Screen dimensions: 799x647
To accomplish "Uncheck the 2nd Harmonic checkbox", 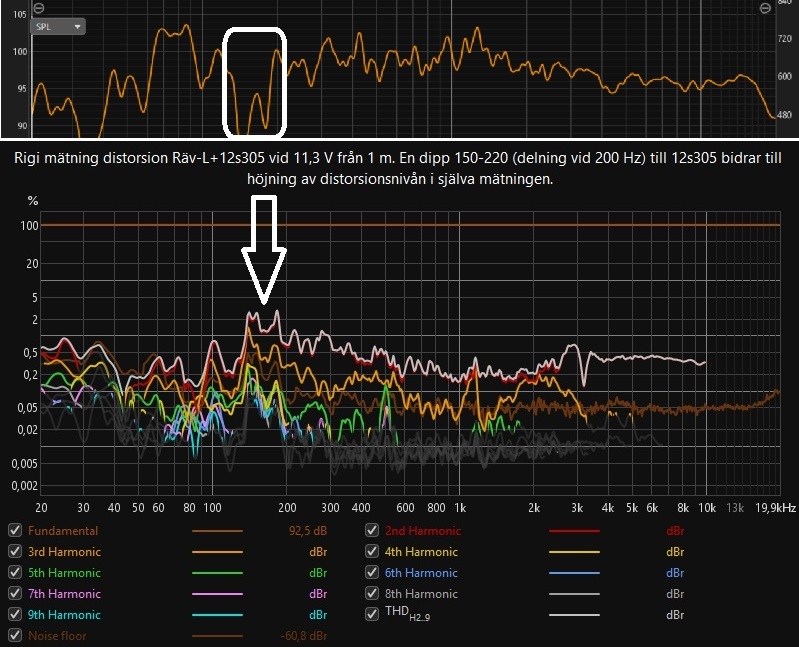I will point(372,530).
